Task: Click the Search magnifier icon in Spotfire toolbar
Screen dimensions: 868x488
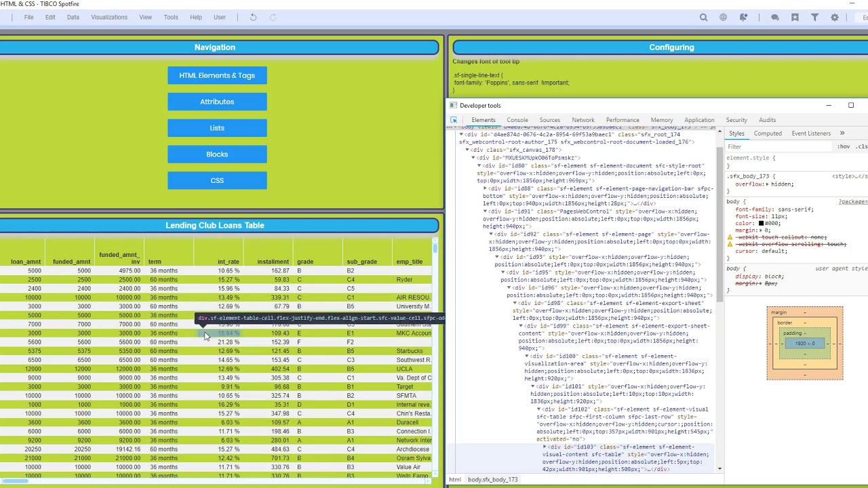Action: (703, 18)
